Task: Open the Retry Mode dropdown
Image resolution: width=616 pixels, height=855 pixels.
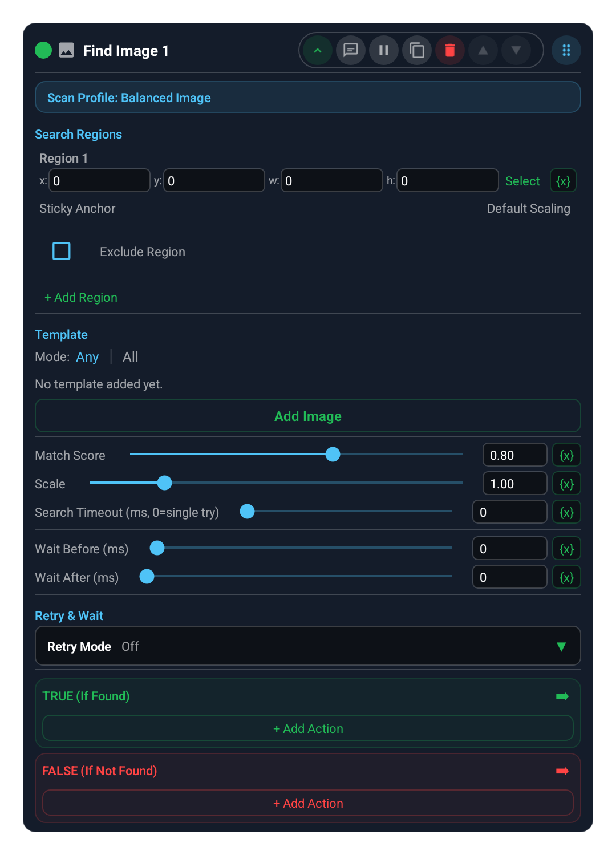Action: coord(308,646)
